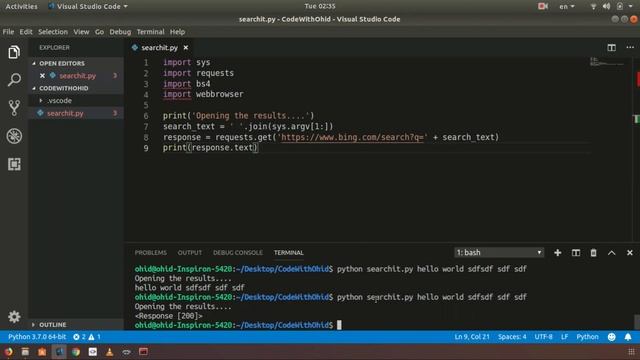Go to line via Ln 9, Col 21
This screenshot has height=360, width=640.
click(x=472, y=337)
